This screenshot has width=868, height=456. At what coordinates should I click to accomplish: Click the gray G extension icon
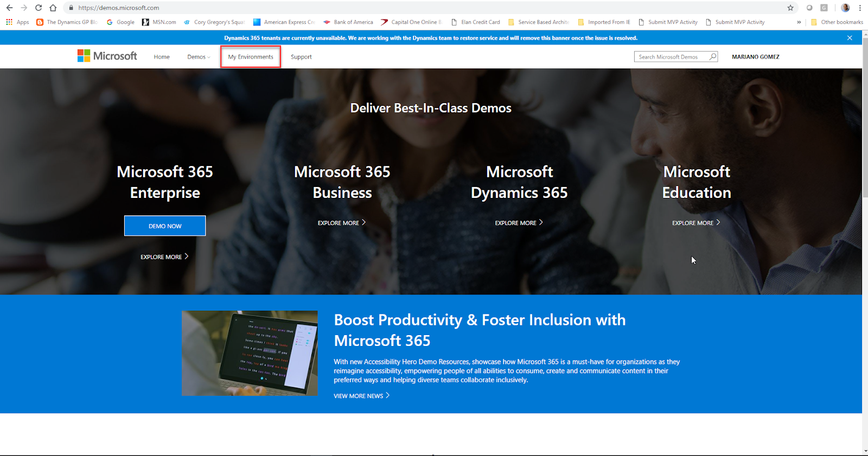pyautogui.click(x=824, y=8)
